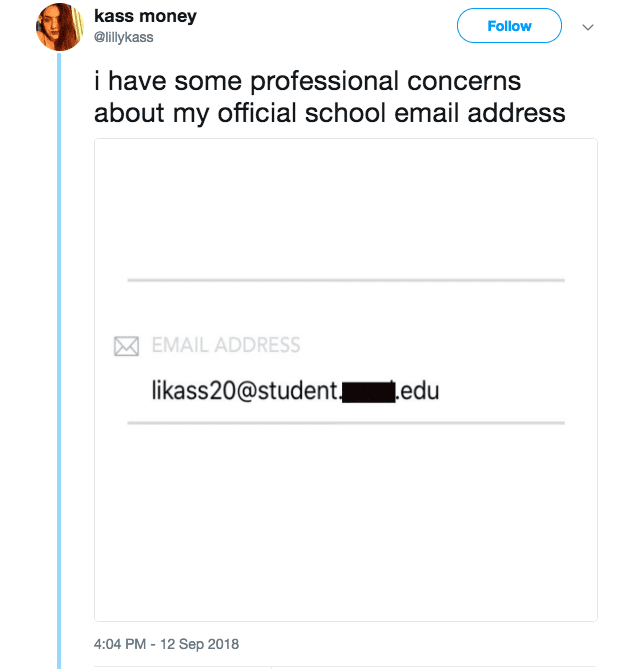This screenshot has width=632, height=669.
Task: Click the ".edu" ending of the email
Action: point(419,390)
